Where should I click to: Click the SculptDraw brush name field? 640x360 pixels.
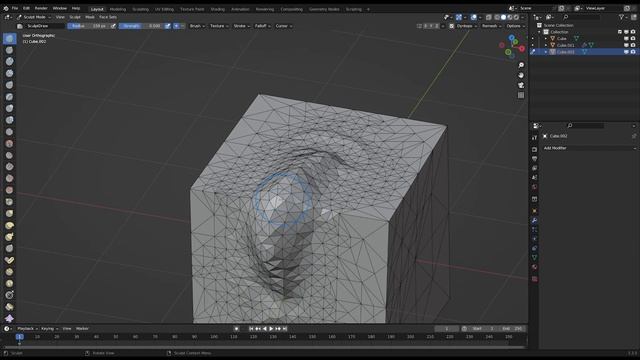(44, 26)
